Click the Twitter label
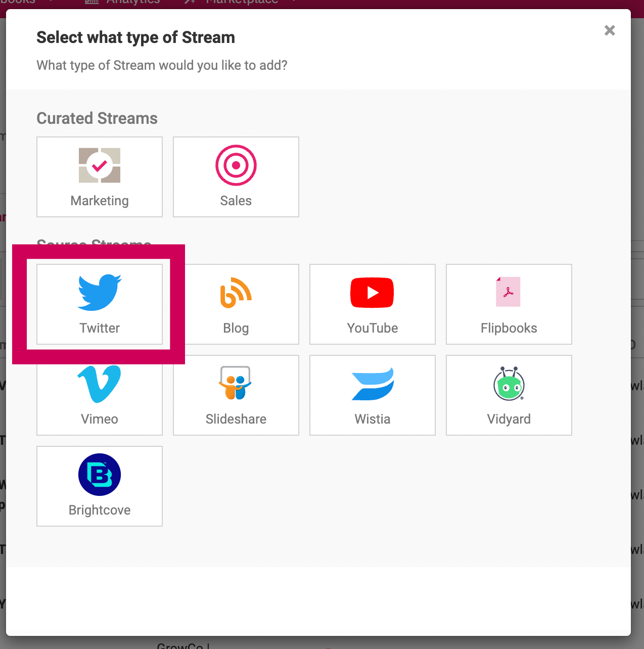This screenshot has height=649, width=644. (x=100, y=328)
